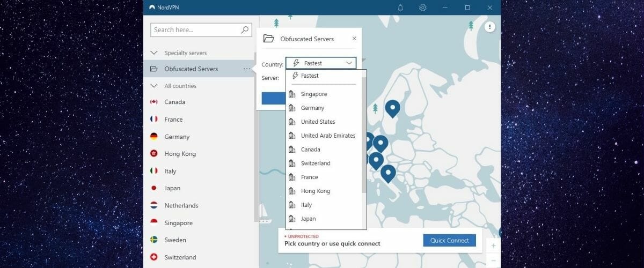The width and height of the screenshot is (644, 268).
Task: Collapse the Specialty servers section
Action: click(x=154, y=53)
